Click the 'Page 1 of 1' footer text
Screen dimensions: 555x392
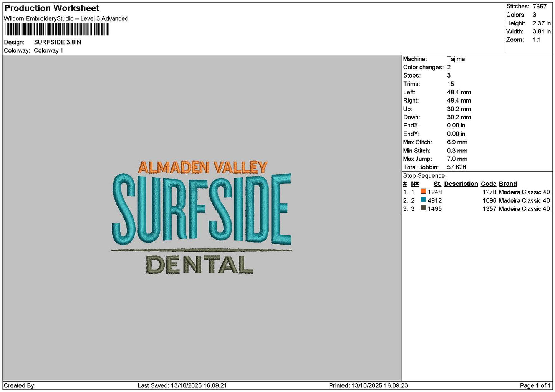coord(535,385)
